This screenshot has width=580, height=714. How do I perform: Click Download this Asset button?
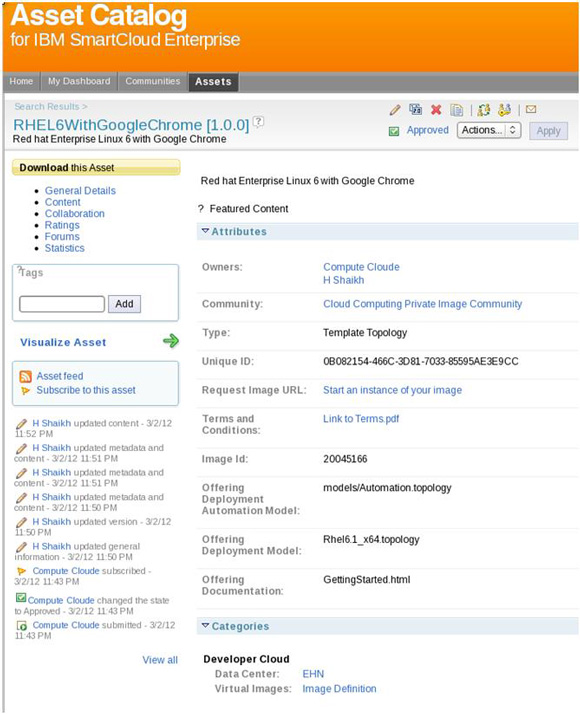click(96, 167)
